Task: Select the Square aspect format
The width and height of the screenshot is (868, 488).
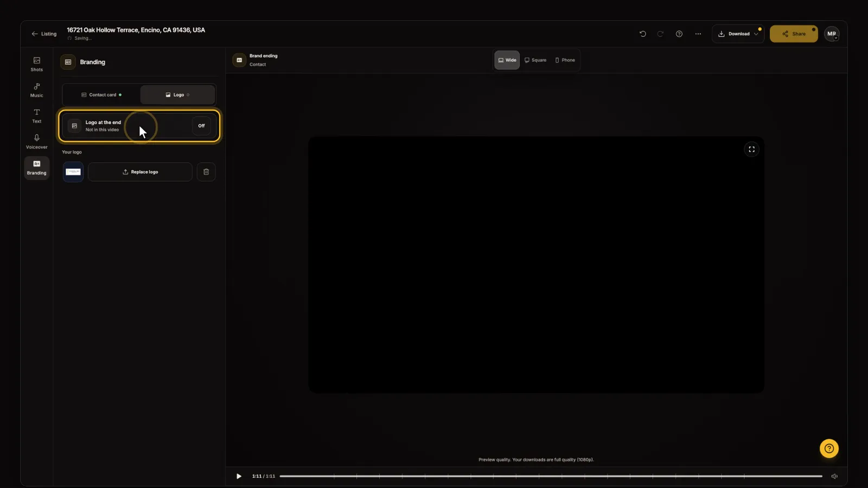Action: [x=535, y=60]
